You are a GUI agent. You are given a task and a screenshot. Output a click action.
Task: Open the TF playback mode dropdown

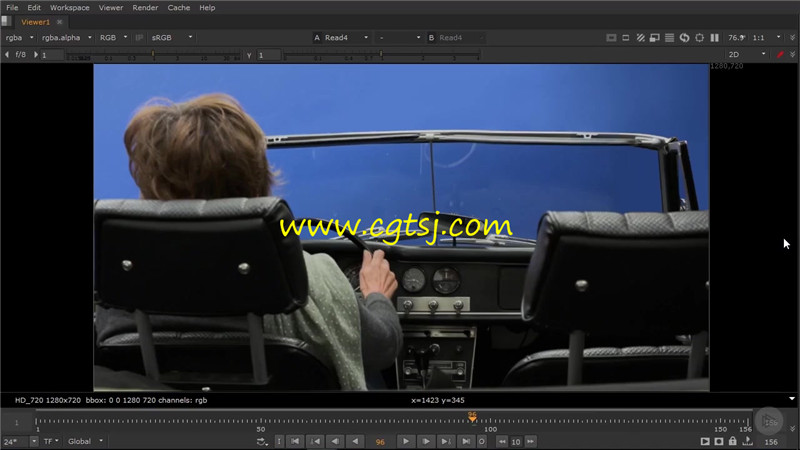coord(51,441)
